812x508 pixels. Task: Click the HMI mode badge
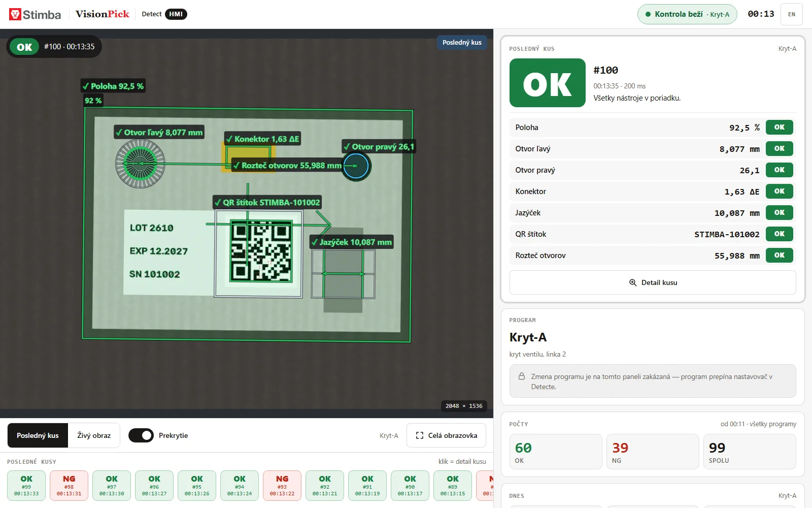[176, 14]
